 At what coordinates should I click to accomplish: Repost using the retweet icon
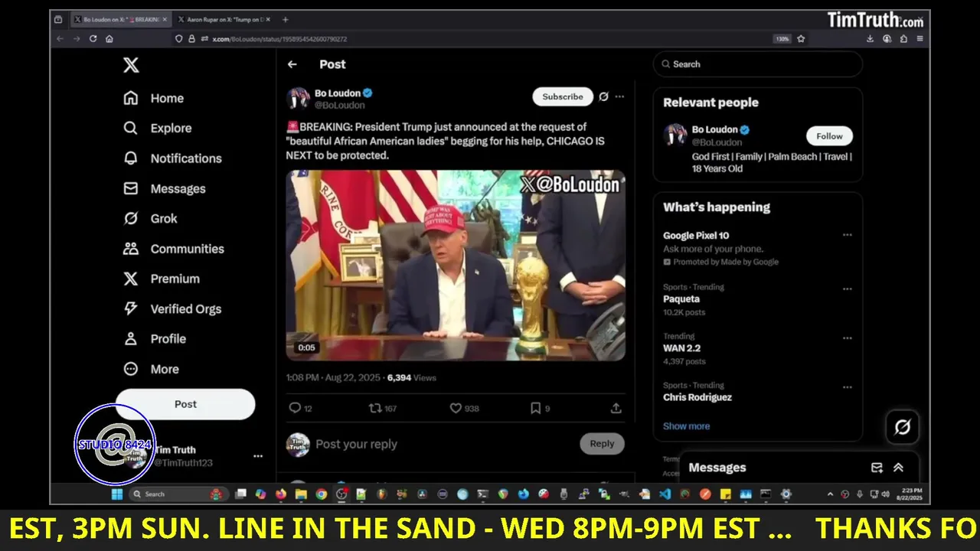point(375,409)
